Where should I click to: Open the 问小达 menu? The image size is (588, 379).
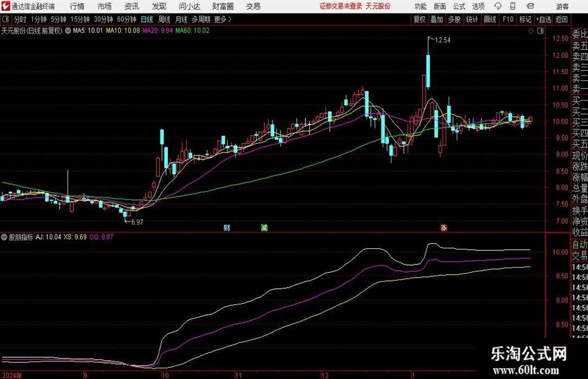tap(189, 6)
